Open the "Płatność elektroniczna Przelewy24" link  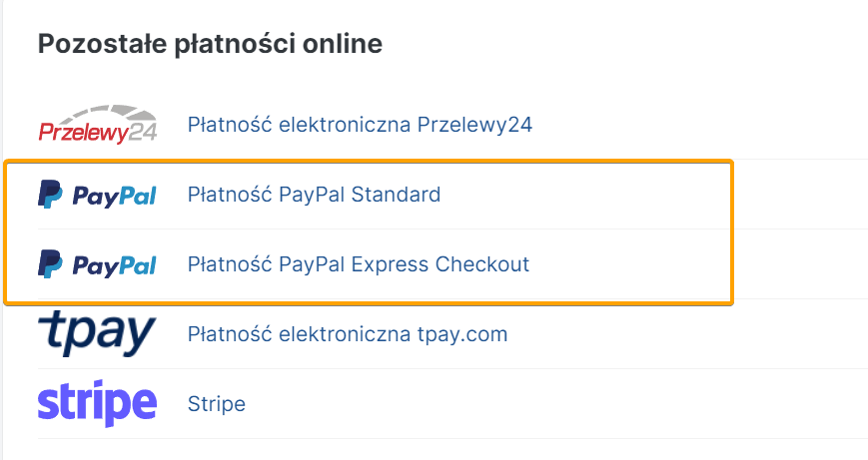coord(360,125)
